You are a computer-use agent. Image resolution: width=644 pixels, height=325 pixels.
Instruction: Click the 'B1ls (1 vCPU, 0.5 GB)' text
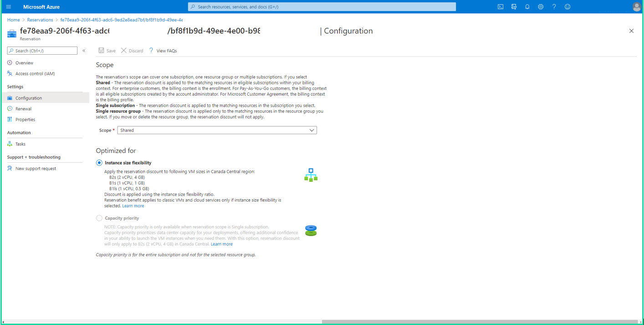[x=129, y=189]
